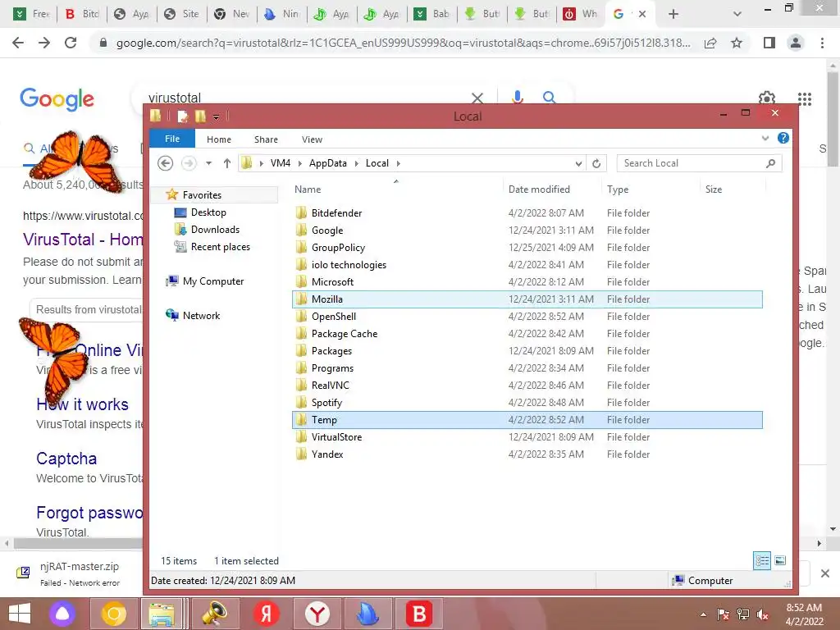Refresh the Local folder view
Viewport: 840px width, 630px height.
pos(596,163)
